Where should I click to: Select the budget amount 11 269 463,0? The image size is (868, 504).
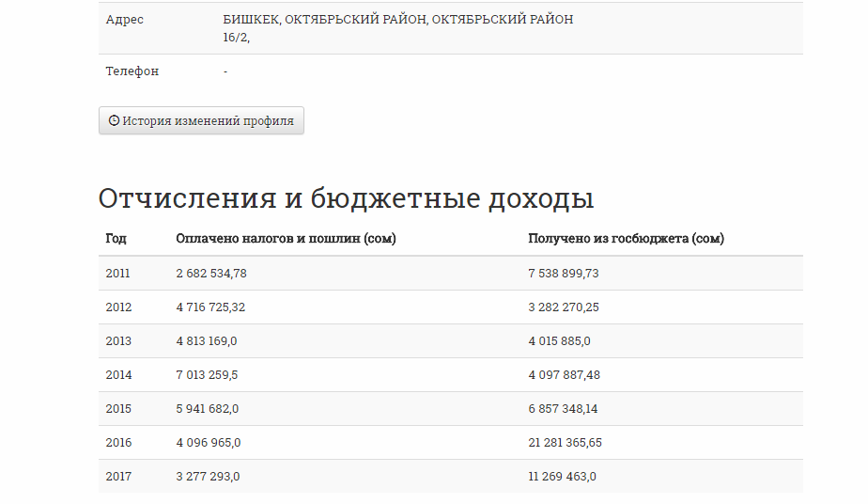[562, 477]
